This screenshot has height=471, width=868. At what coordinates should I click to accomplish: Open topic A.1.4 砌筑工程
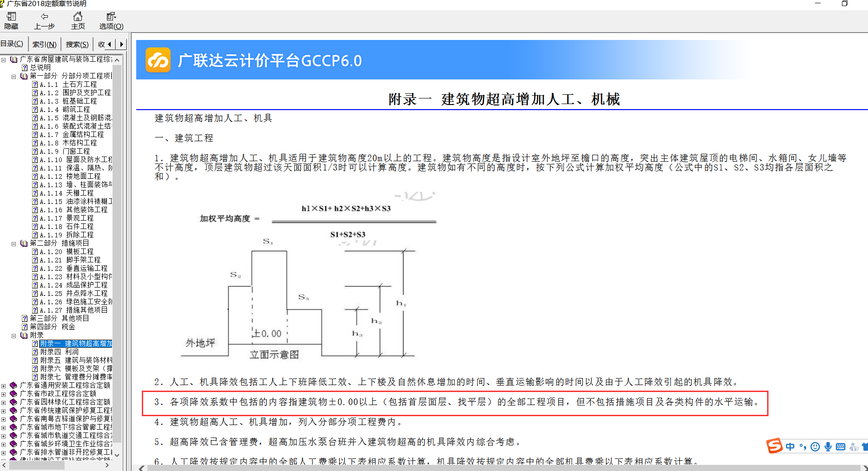[x=65, y=110]
